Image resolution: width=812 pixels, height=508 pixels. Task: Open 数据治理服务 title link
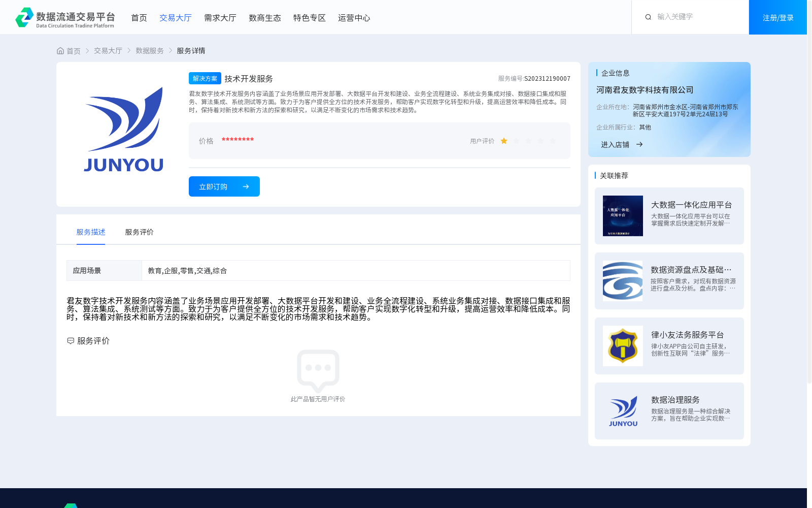point(675,400)
